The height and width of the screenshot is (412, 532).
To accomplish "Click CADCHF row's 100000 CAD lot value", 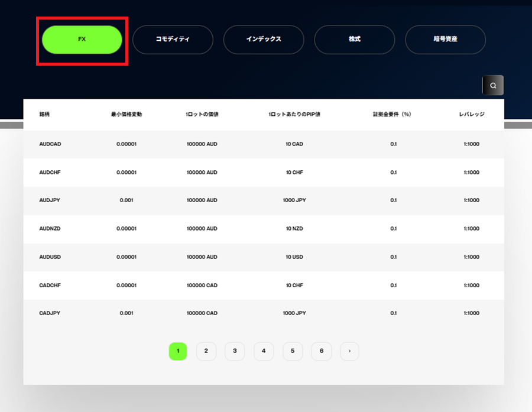I will click(x=202, y=286).
